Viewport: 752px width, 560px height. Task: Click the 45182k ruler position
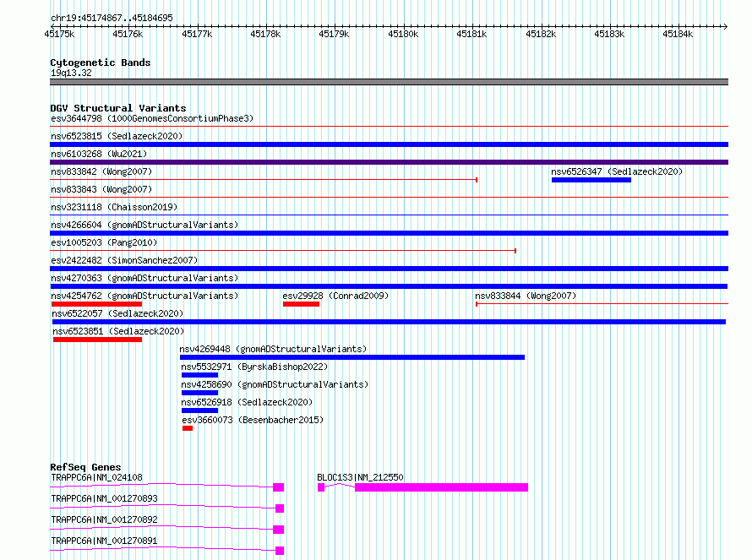541,34
